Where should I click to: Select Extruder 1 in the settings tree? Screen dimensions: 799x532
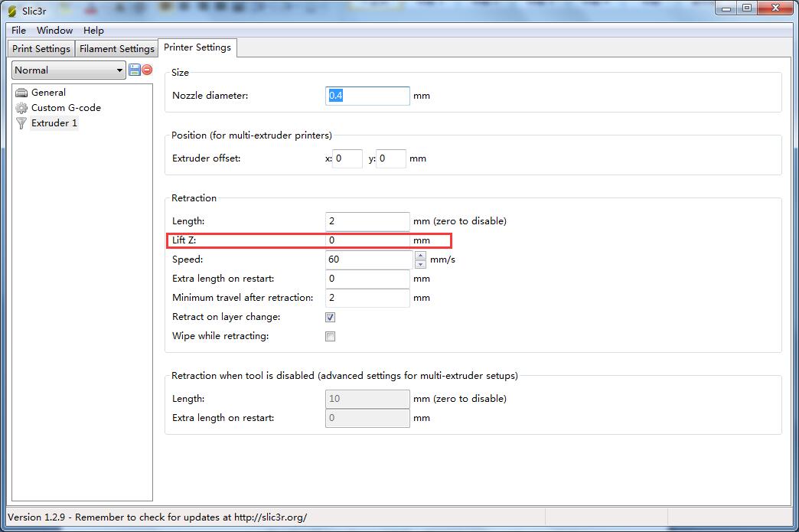(54, 123)
